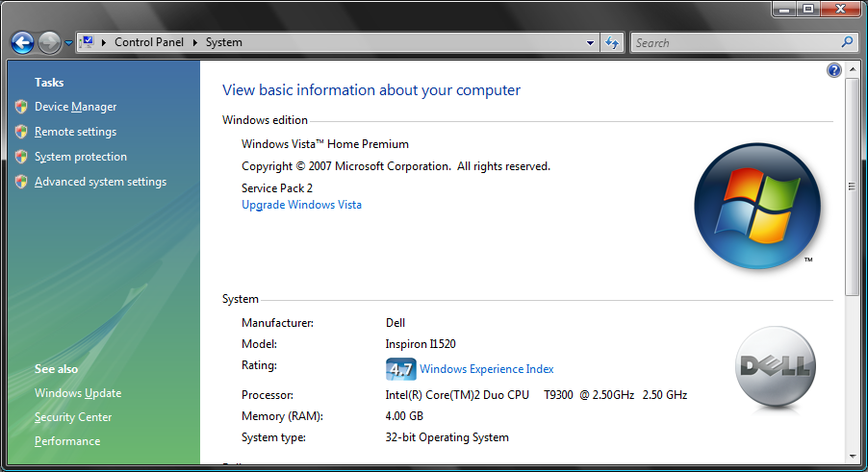Image resolution: width=868 pixels, height=472 pixels.
Task: Click the Windows Vista logo orb
Action: (x=756, y=206)
